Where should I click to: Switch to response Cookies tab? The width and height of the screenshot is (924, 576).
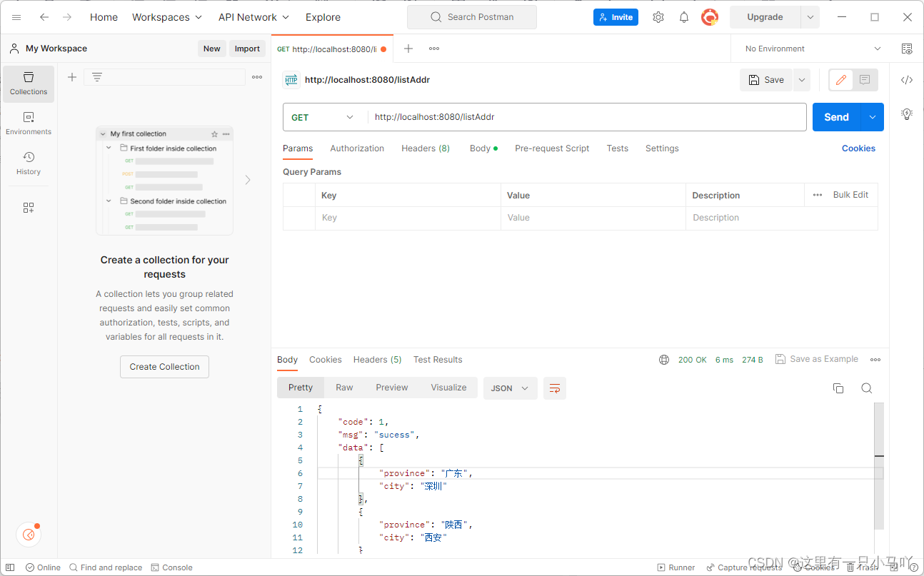point(326,360)
